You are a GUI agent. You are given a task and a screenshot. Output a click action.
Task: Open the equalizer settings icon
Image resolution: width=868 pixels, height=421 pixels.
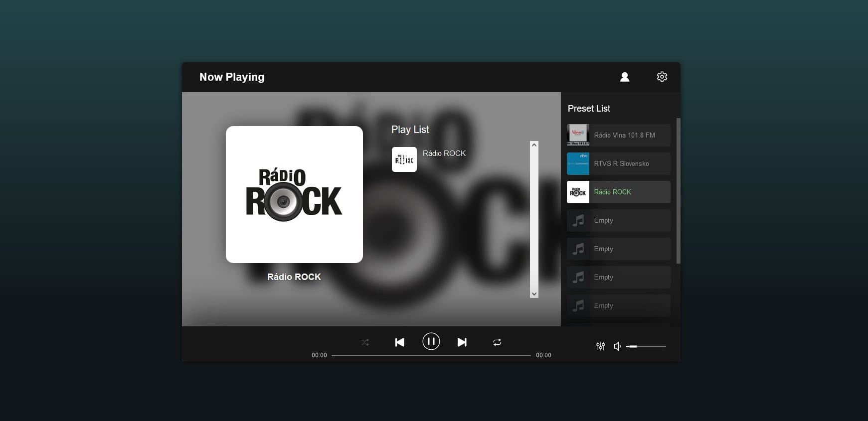tap(600, 346)
